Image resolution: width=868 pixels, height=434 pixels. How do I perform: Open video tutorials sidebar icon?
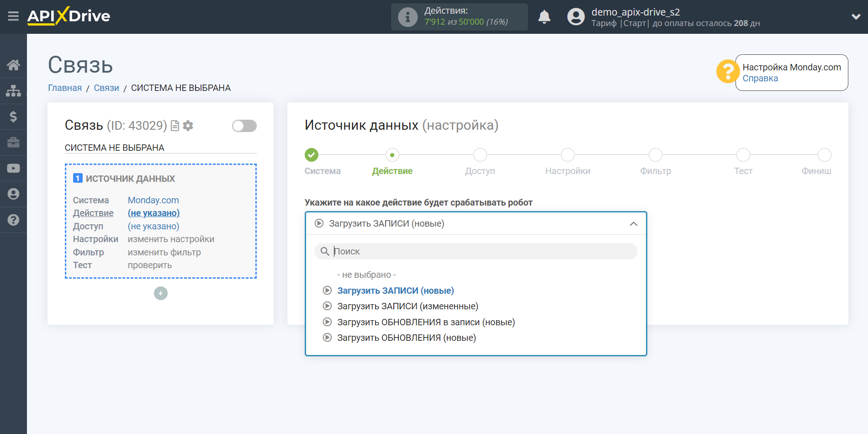pos(13,168)
